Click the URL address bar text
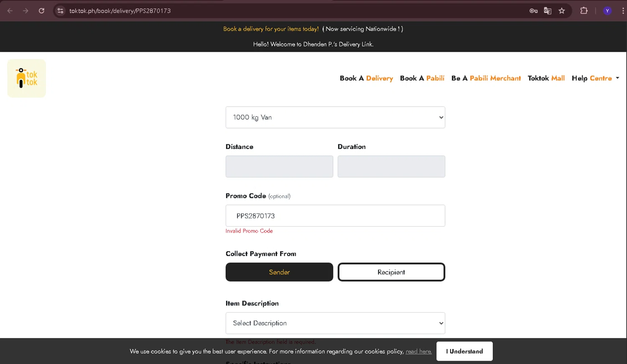Screen dimensions: 627x364 120,11
